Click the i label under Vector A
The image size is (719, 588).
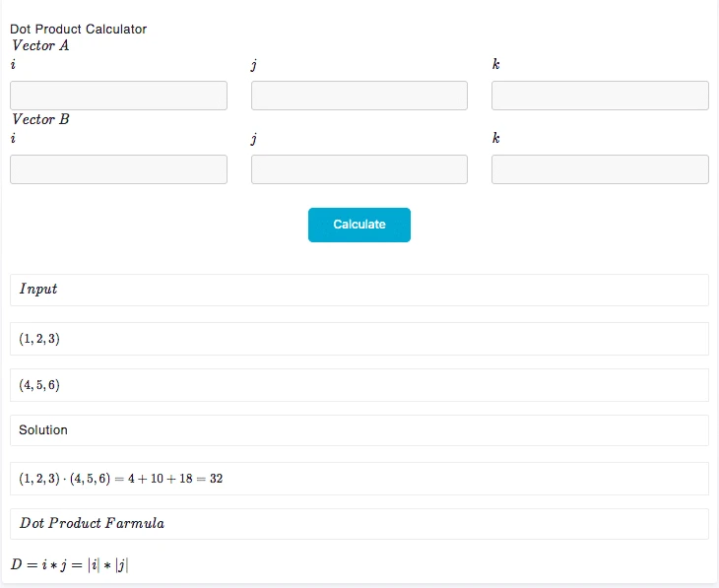tap(13, 65)
